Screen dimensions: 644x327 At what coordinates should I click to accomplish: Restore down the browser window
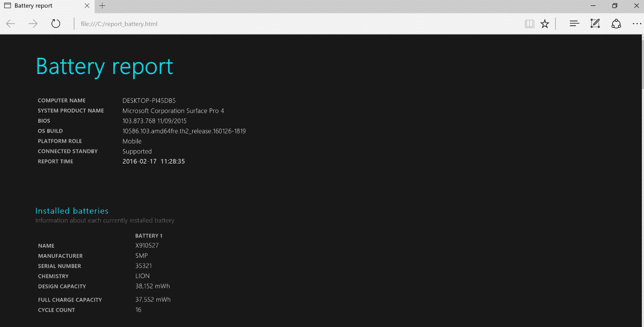tap(614, 6)
